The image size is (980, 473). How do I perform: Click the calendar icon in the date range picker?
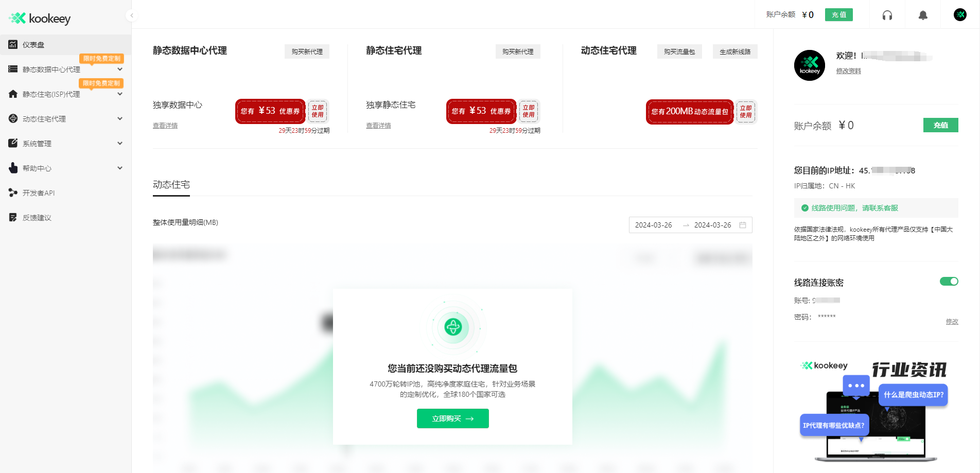pyautogui.click(x=743, y=225)
